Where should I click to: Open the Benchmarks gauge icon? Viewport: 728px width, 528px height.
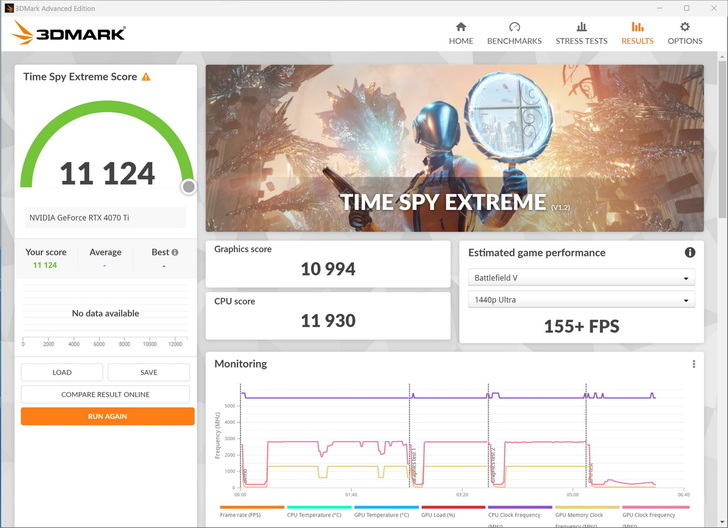point(514,27)
